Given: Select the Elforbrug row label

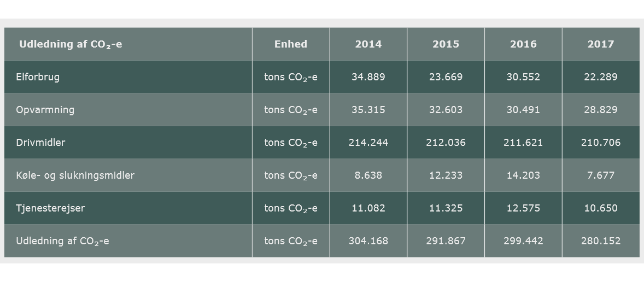Looking at the screenshot, I should coord(38,77).
